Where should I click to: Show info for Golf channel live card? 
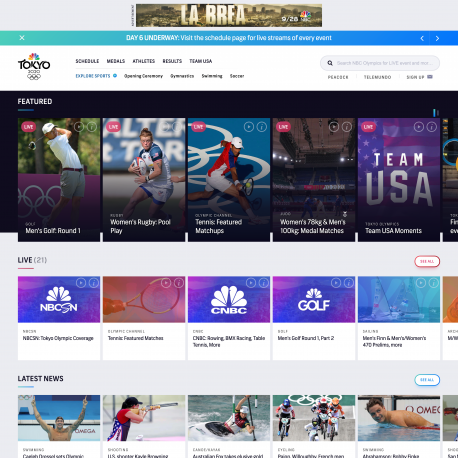[x=349, y=283]
